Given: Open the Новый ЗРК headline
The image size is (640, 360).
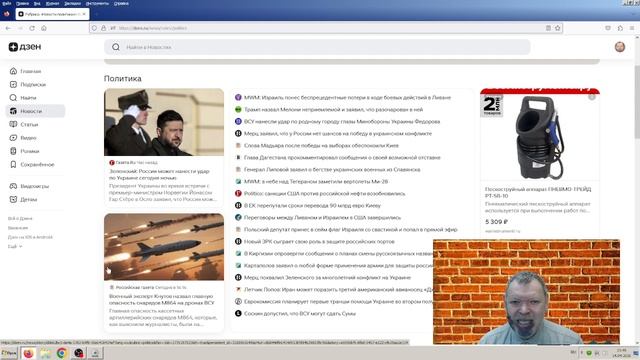Looking at the screenshot, I should (319, 242).
